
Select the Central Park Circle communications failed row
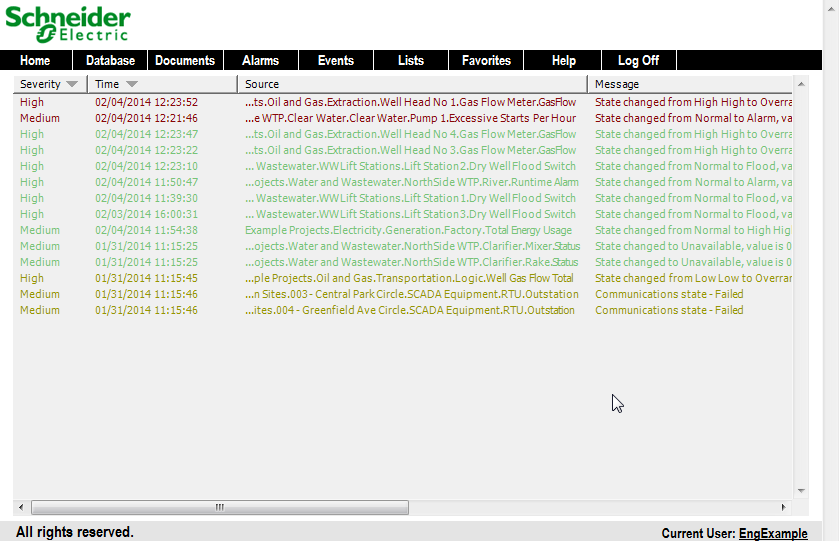[x=411, y=294]
